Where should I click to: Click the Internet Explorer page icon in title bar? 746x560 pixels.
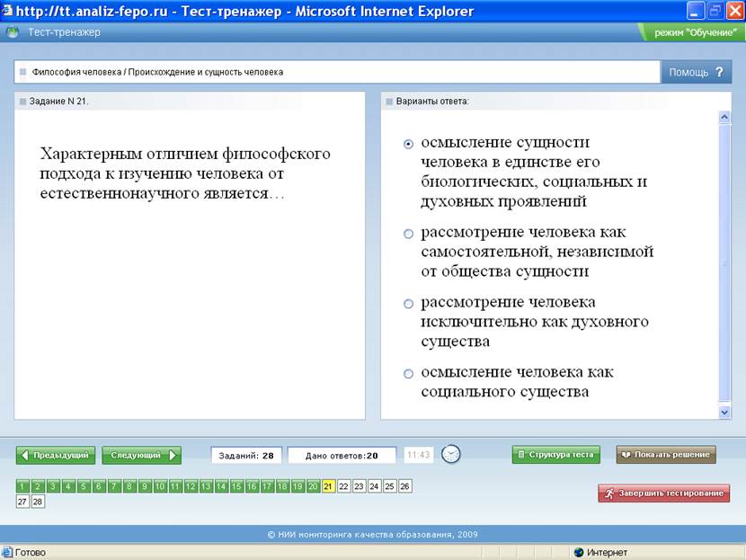pyautogui.click(x=6, y=11)
